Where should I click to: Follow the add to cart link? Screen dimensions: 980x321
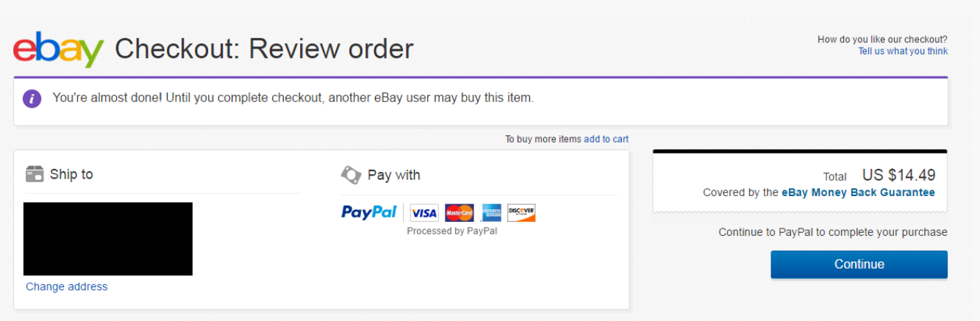(606, 139)
